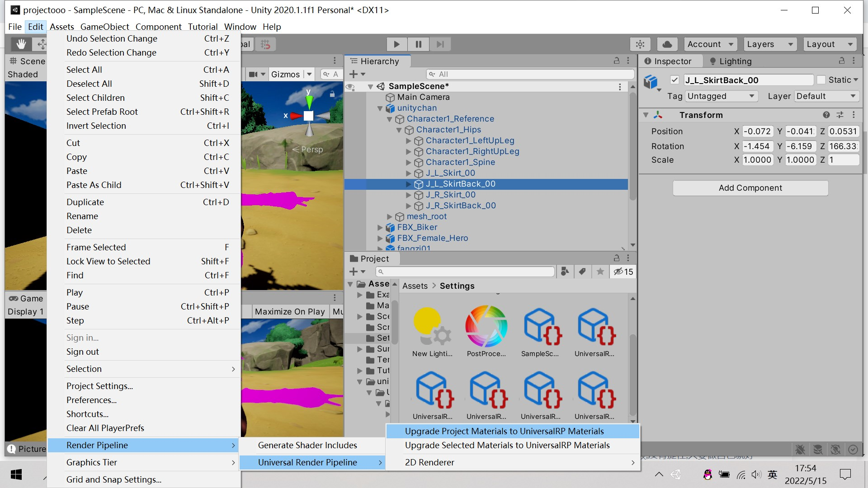Open the Windows notification center icon
This screenshot has height=488, width=868.
tap(845, 474)
